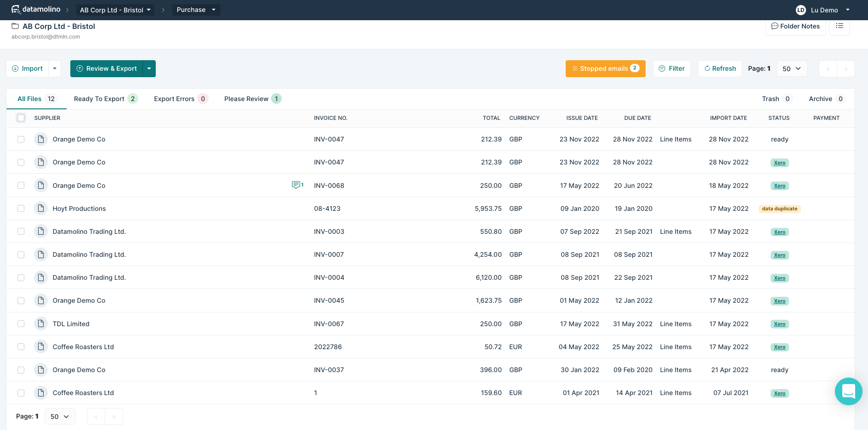Screen dimensions: 868x430
Task: Tick checkbox for INV-0003 row
Action: (21, 232)
